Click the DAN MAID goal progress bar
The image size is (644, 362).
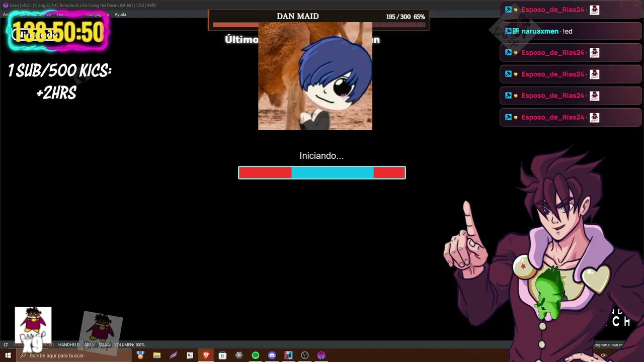319,25
